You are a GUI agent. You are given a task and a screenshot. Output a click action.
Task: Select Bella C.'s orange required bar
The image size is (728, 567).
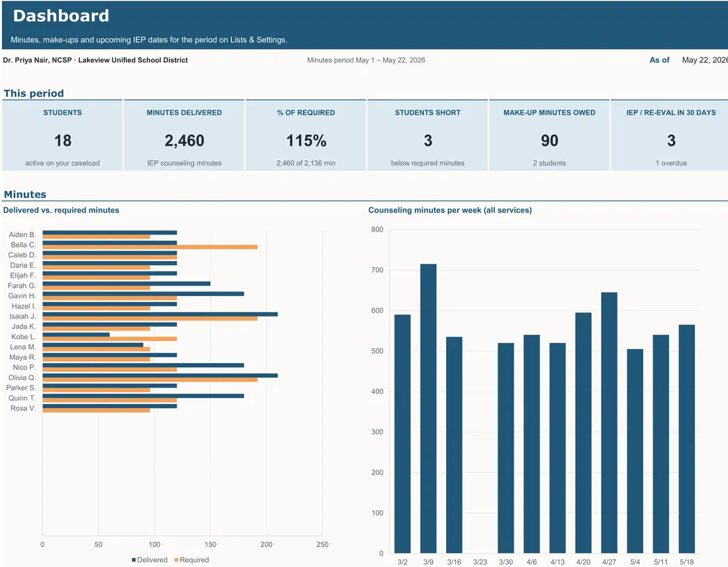pyautogui.click(x=150, y=247)
